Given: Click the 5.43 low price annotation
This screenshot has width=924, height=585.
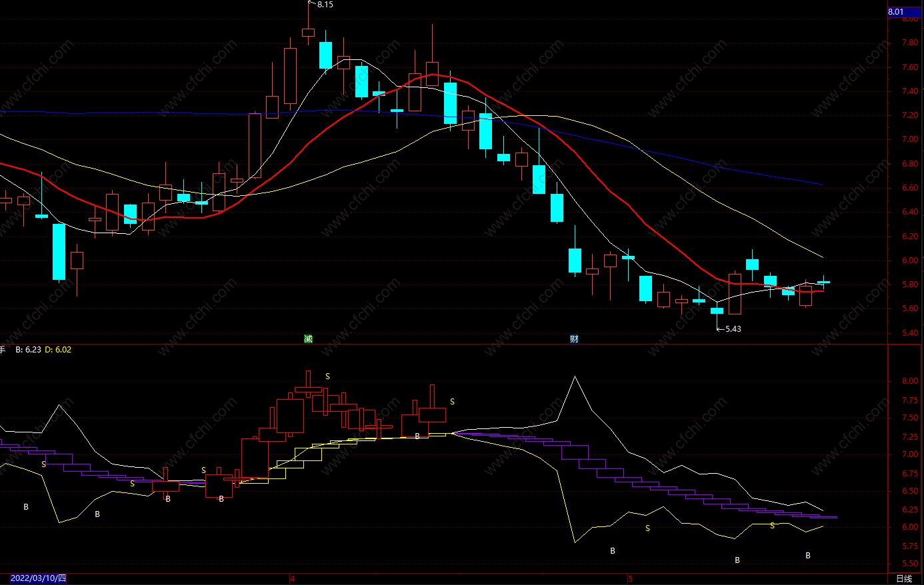Looking at the screenshot, I should (733, 329).
